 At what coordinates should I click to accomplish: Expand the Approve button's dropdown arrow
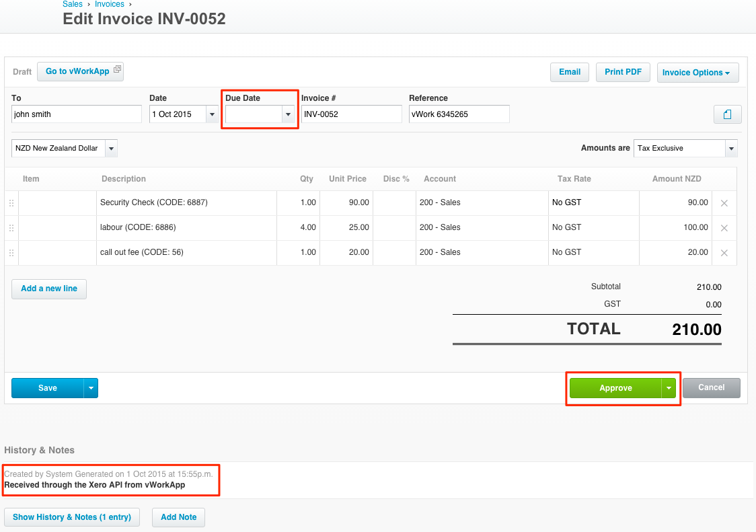coord(669,388)
